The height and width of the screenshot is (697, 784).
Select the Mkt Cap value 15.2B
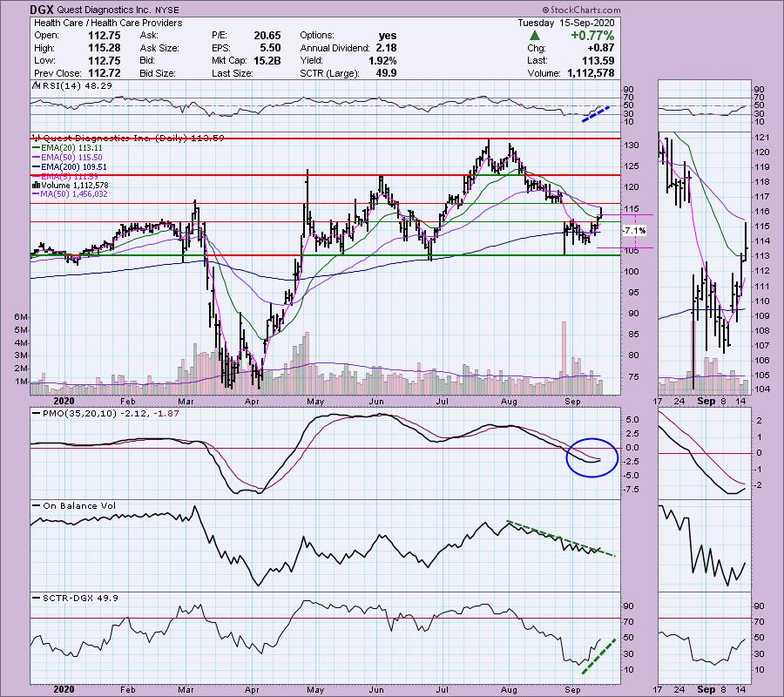pyautogui.click(x=267, y=60)
